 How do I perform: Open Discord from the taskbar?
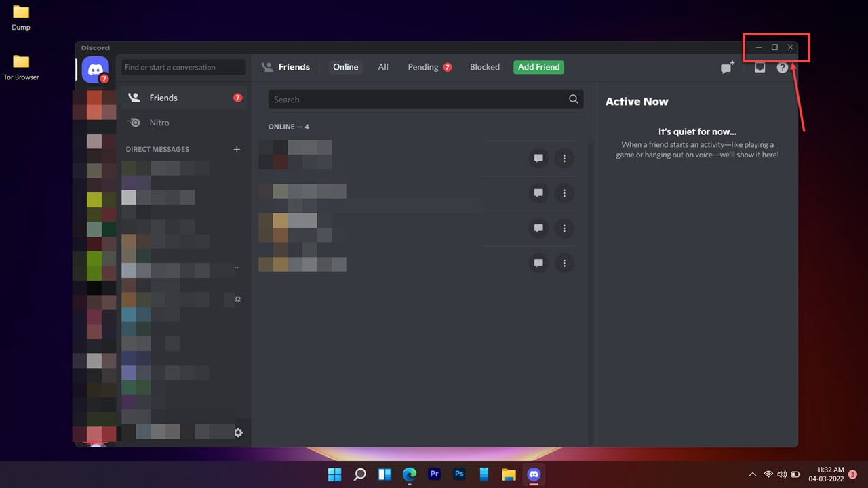[x=533, y=474]
